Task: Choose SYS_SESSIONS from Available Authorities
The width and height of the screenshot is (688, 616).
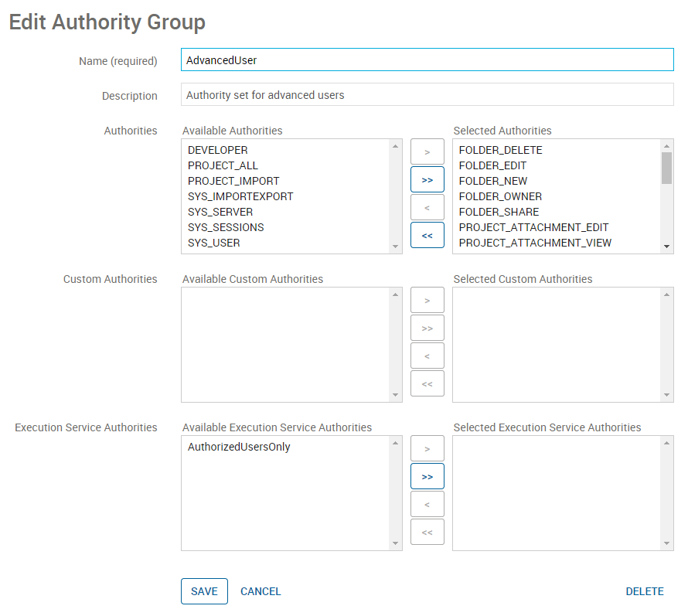Action: (x=226, y=227)
